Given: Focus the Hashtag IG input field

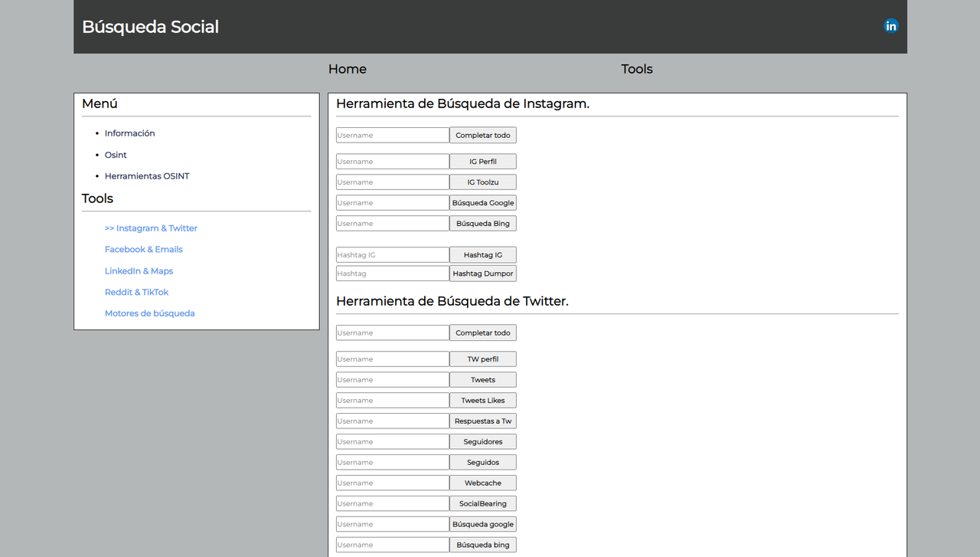Looking at the screenshot, I should point(393,255).
